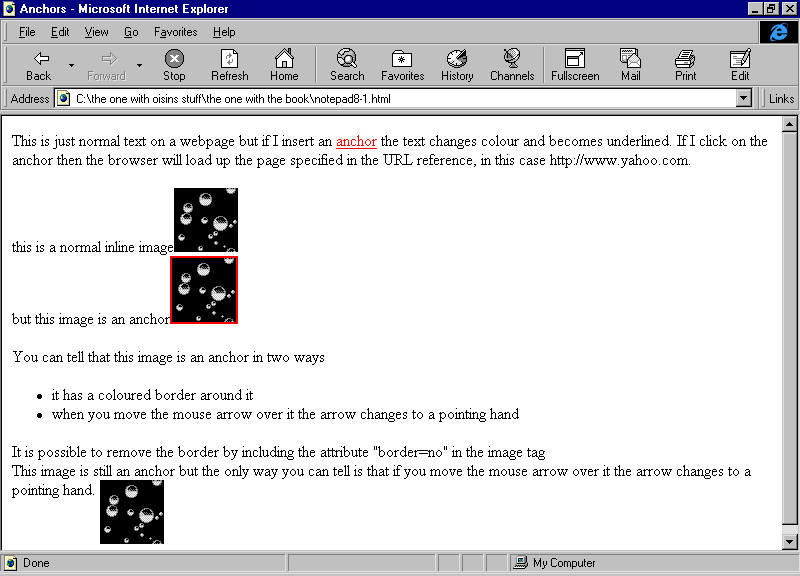Go back using the Back toolbar button
Image resolution: width=800 pixels, height=576 pixels.
(x=39, y=65)
